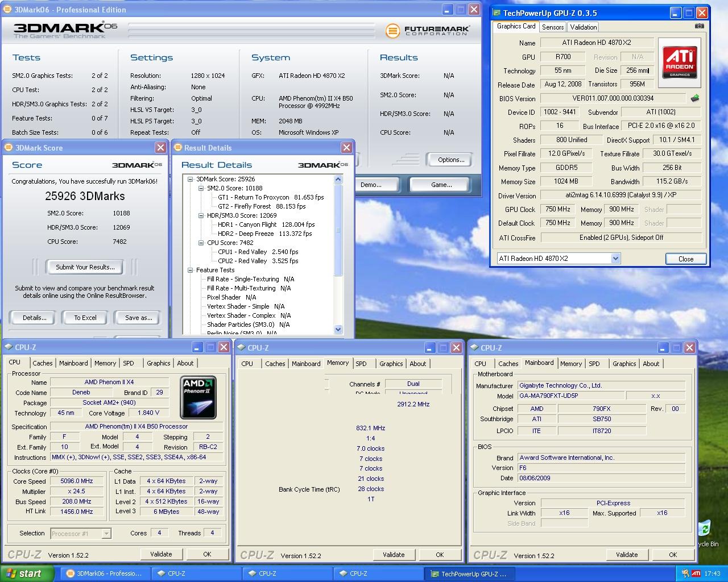Viewport: 728px width, 582px height.
Task: Click the Driver Version field in GPU-Z
Action: click(x=621, y=195)
